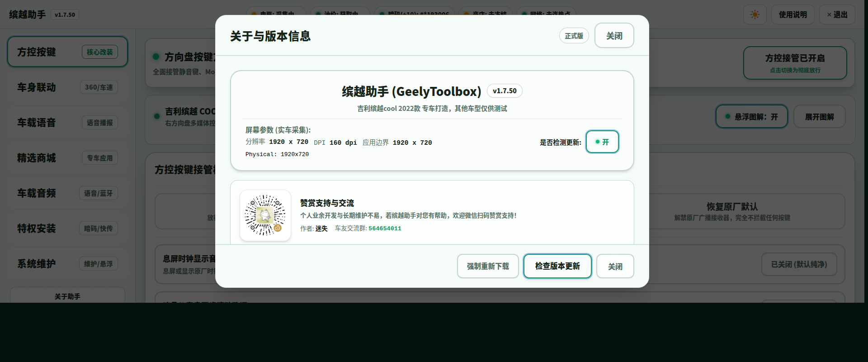The image size is (868, 362).
Task: Close the dialog using 关闭 beside 检查版本更新
Action: pos(615,266)
